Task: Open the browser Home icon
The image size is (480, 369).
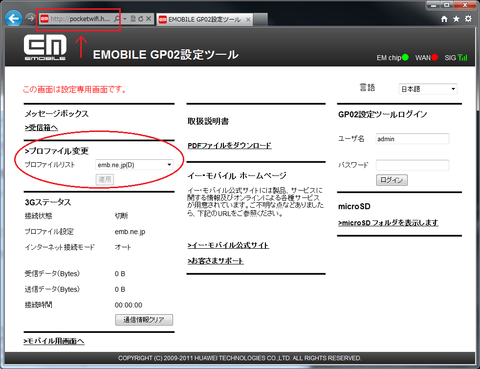Action: pyautogui.click(x=444, y=19)
